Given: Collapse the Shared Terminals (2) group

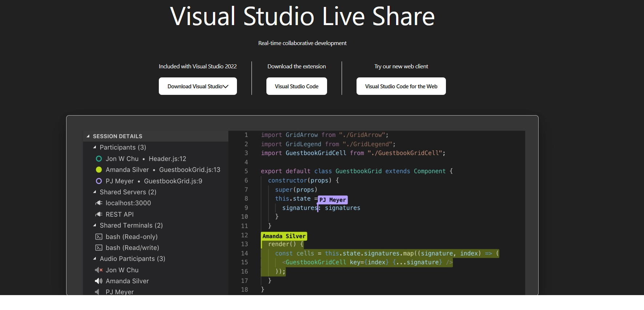Looking at the screenshot, I should pyautogui.click(x=94, y=225).
